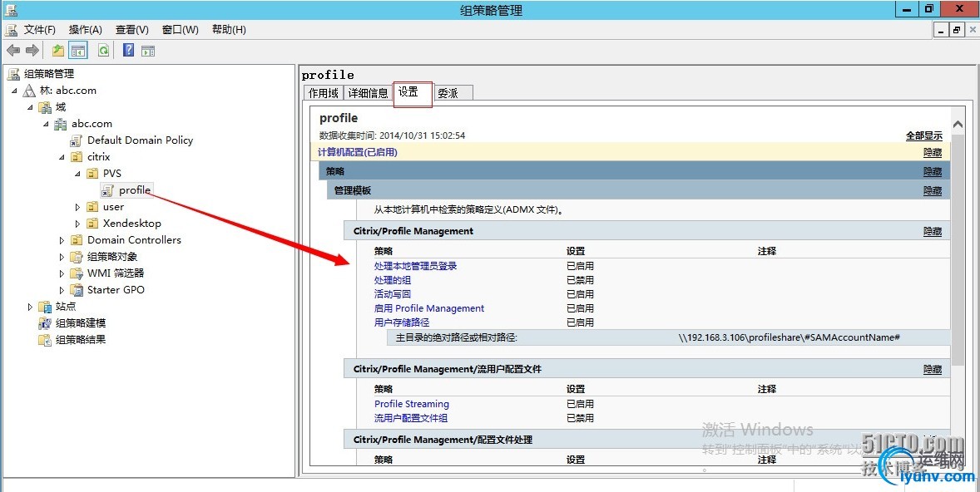
Task: Click the console system icon beside 文件(F)
Action: (x=12, y=29)
